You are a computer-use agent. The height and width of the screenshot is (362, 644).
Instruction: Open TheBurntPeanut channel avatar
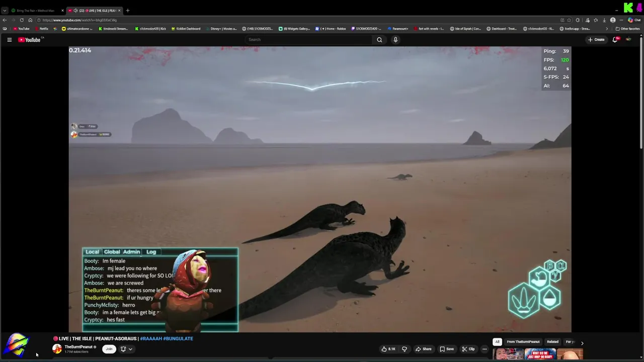57,349
